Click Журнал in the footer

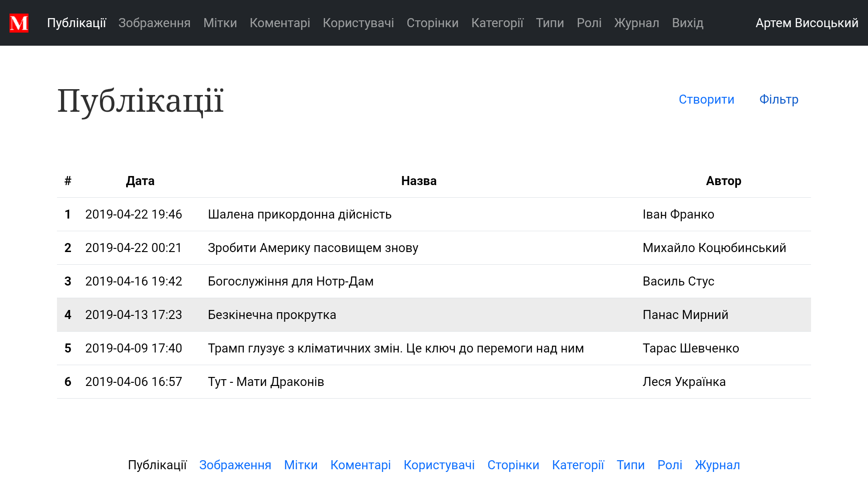coord(717,465)
